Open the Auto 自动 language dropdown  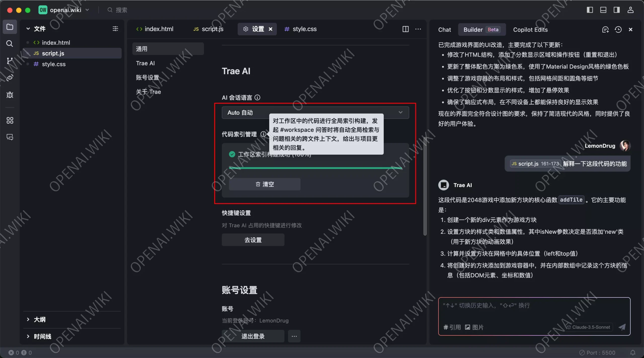(x=315, y=112)
